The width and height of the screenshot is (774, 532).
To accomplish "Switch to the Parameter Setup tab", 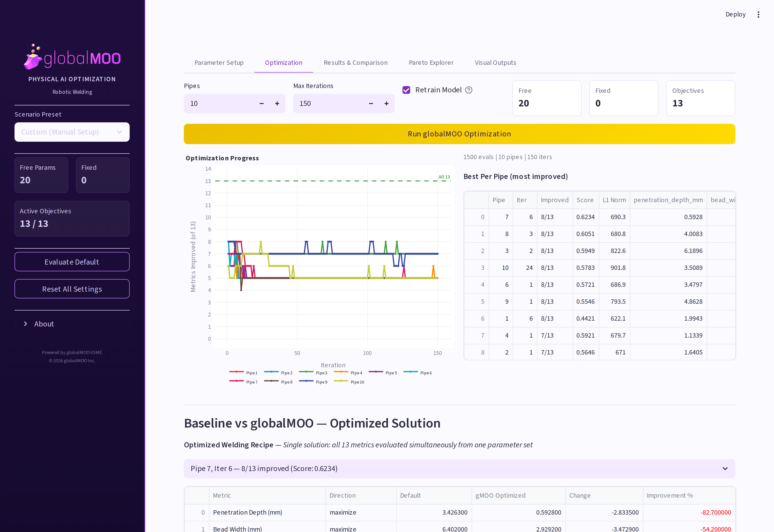I will [219, 63].
